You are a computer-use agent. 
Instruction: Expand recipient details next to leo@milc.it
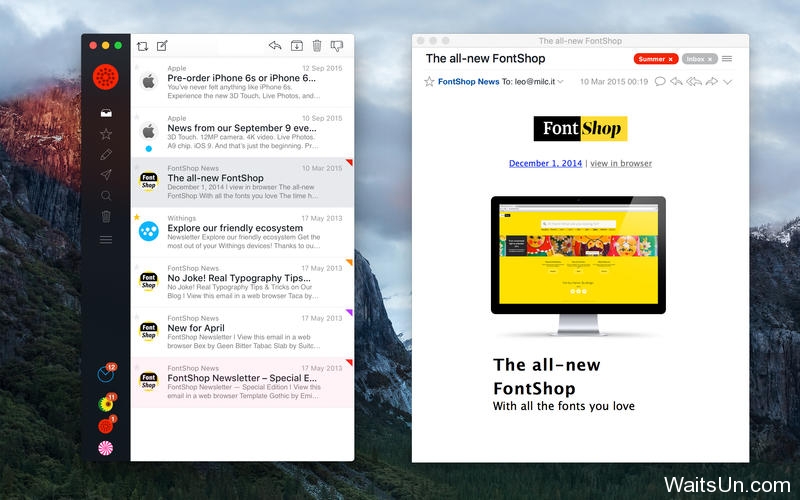[560, 82]
